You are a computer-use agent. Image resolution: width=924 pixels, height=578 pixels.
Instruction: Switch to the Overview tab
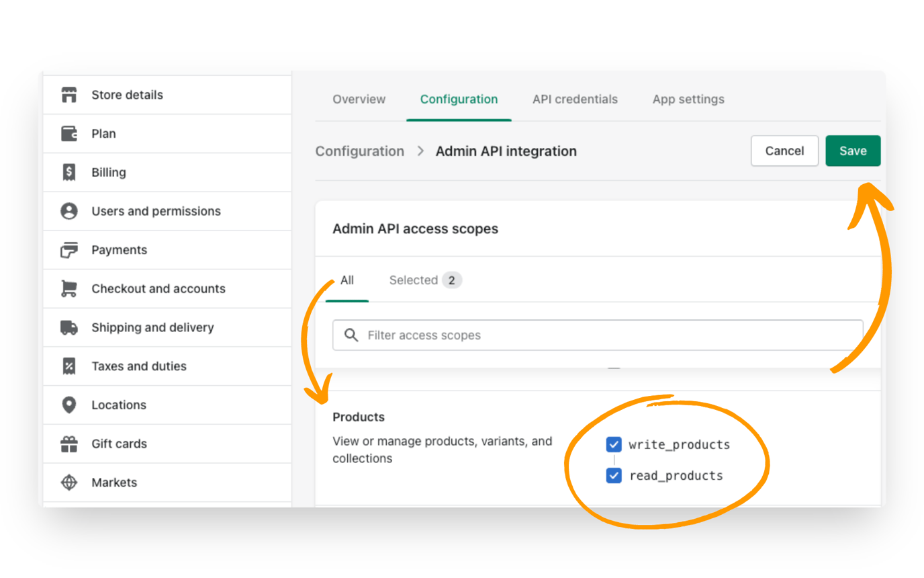pyautogui.click(x=359, y=99)
